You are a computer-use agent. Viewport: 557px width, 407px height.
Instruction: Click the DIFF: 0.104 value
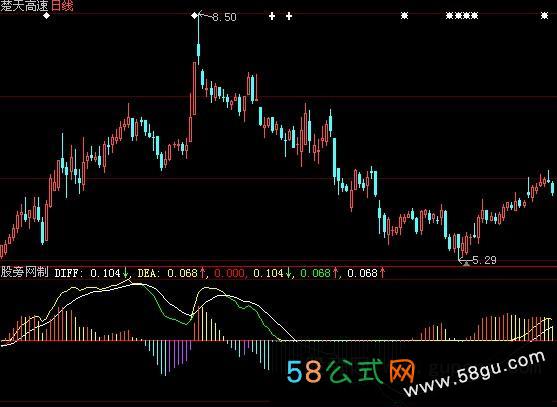point(88,273)
